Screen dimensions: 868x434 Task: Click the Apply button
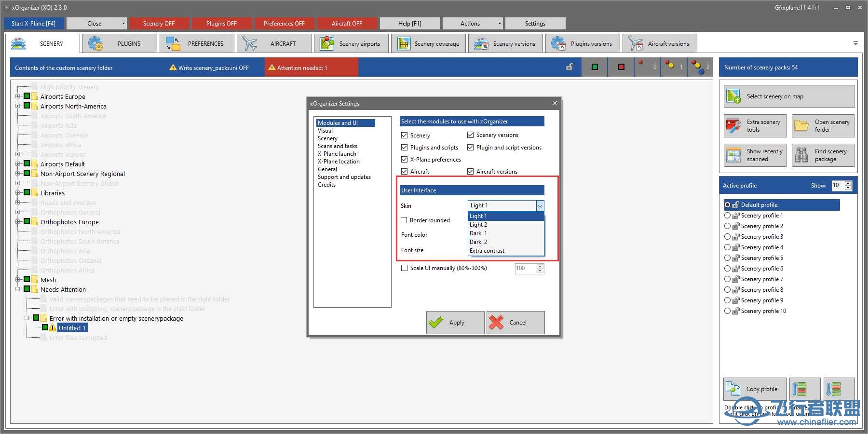pos(455,323)
